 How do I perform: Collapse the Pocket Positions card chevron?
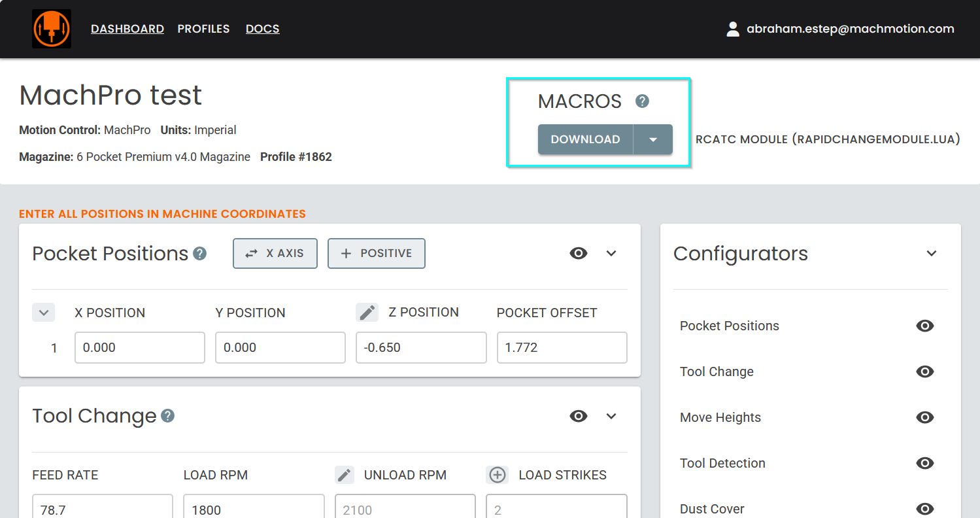pyautogui.click(x=611, y=253)
